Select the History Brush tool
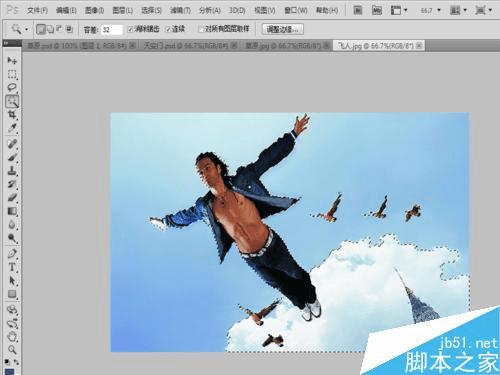The width and height of the screenshot is (500, 375). tap(12, 184)
